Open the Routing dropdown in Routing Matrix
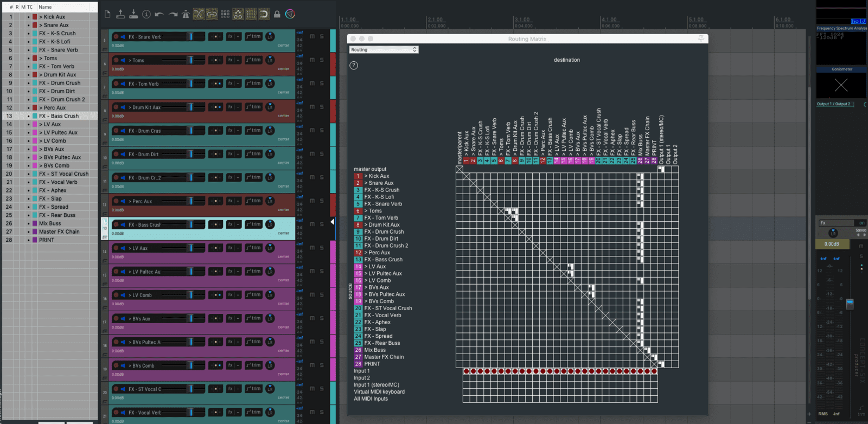The height and width of the screenshot is (424, 868). tap(384, 49)
